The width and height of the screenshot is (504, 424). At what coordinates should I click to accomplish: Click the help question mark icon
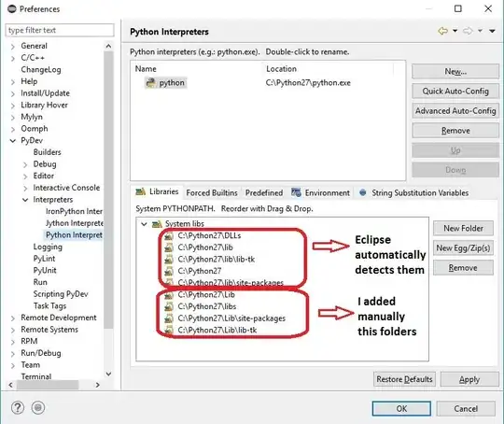[x=18, y=408]
